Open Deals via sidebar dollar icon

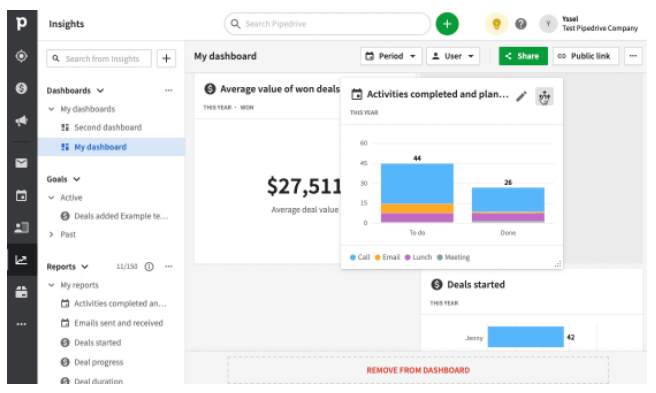point(21,88)
